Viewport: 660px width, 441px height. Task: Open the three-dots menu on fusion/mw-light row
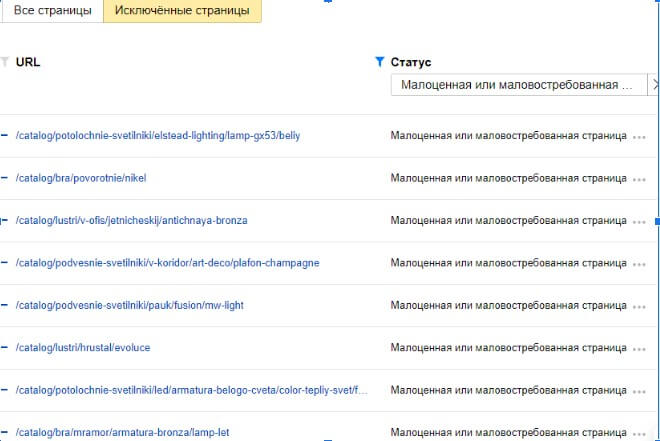coord(639,307)
